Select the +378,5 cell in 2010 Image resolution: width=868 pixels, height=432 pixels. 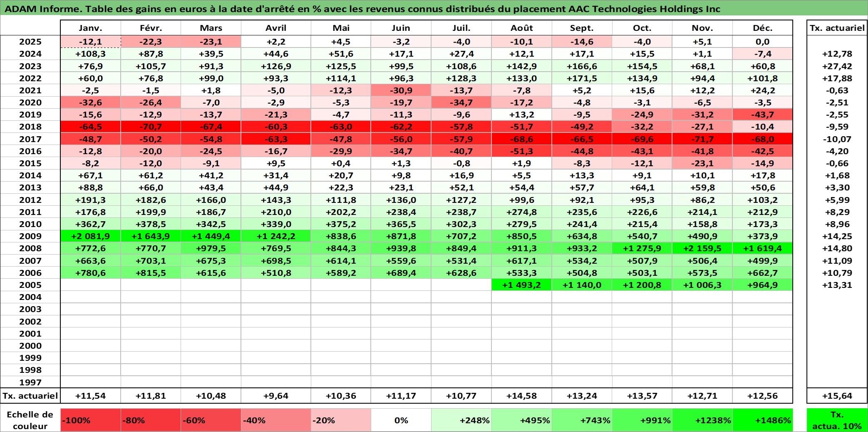151,224
